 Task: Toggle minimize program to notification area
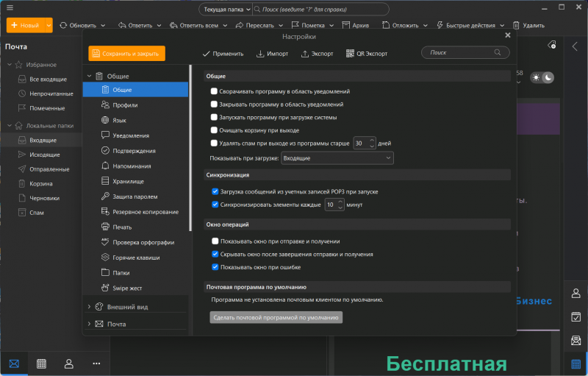point(214,91)
